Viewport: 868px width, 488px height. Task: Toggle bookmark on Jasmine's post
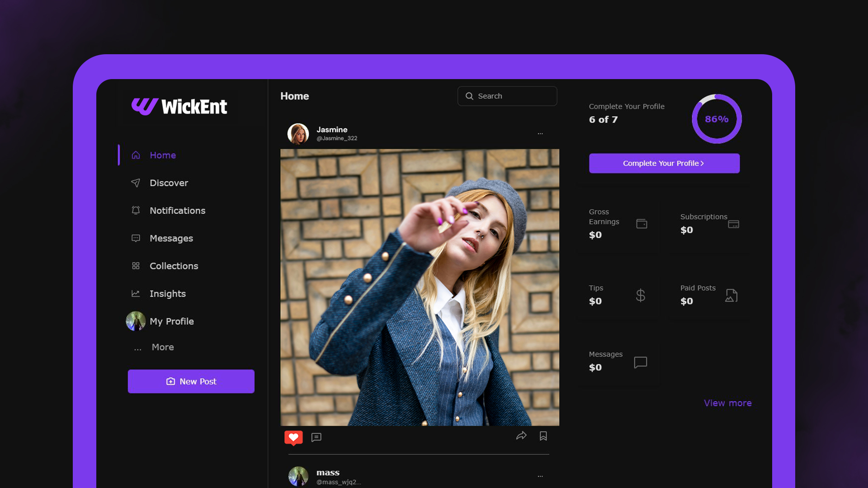(543, 436)
